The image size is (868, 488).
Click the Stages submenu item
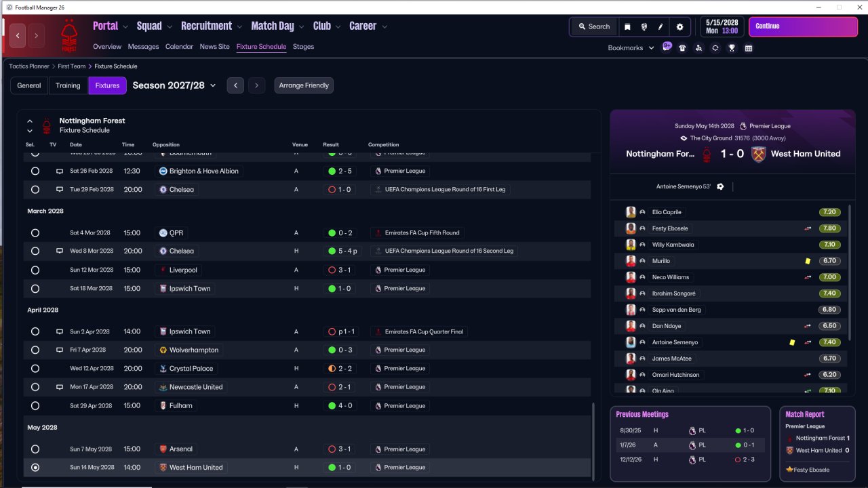(x=303, y=47)
